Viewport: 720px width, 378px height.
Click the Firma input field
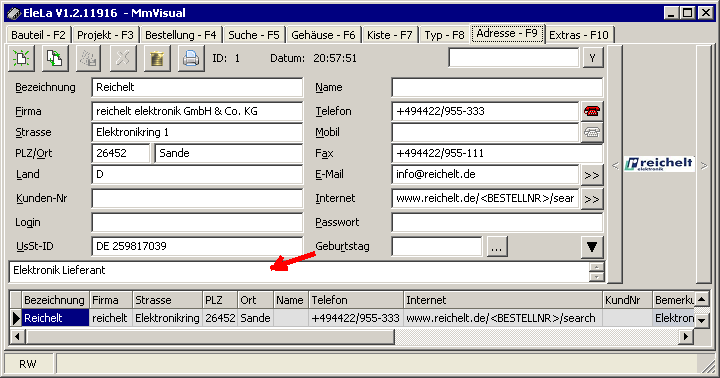point(197,111)
